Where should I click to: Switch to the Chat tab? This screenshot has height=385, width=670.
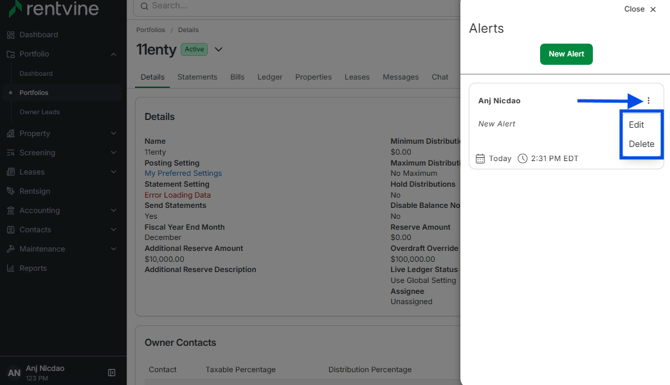click(x=440, y=77)
